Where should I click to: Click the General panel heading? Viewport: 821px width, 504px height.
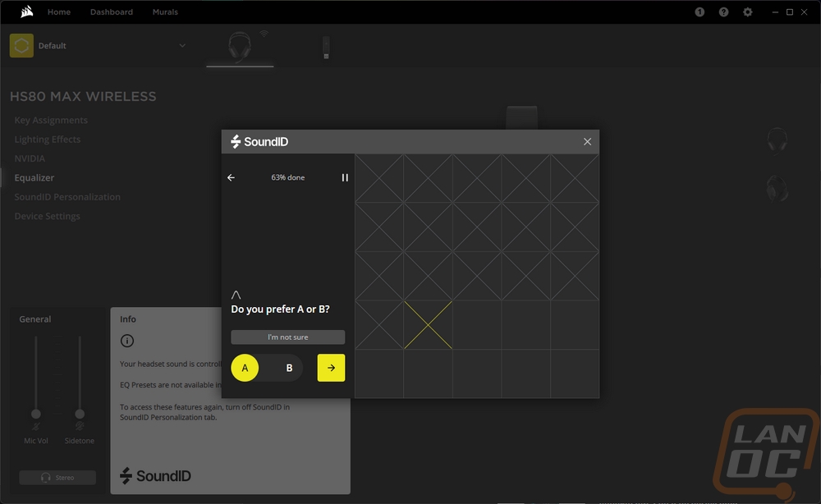click(x=35, y=318)
